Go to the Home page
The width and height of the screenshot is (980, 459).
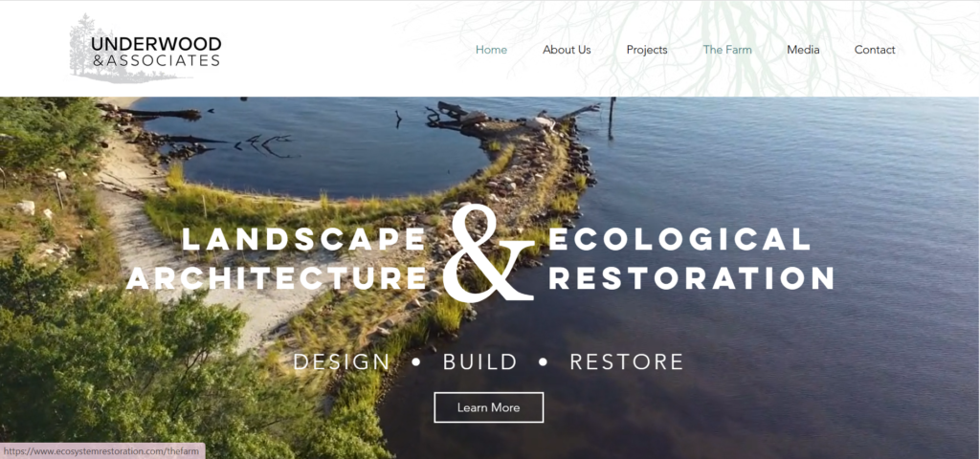point(491,50)
